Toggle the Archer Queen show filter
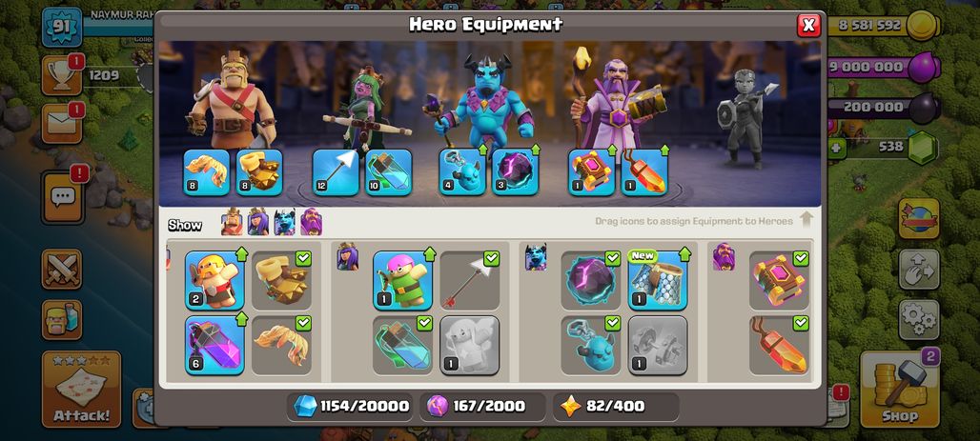980x441 pixels. [x=258, y=222]
